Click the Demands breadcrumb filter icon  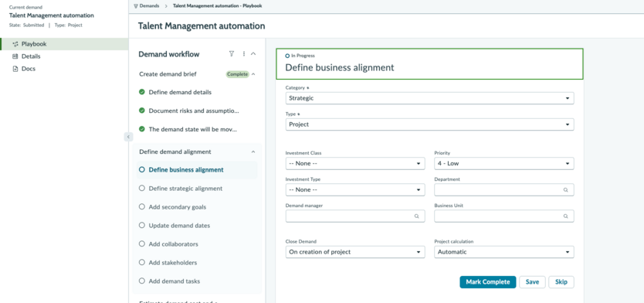click(x=136, y=6)
